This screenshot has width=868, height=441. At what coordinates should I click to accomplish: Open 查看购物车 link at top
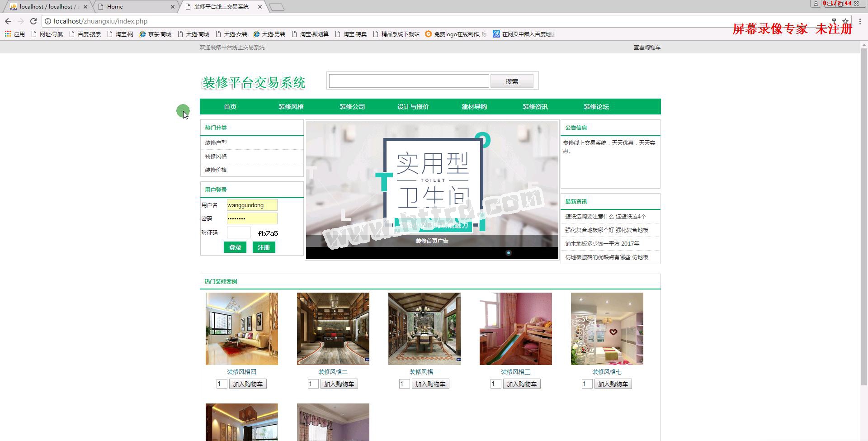(x=646, y=47)
